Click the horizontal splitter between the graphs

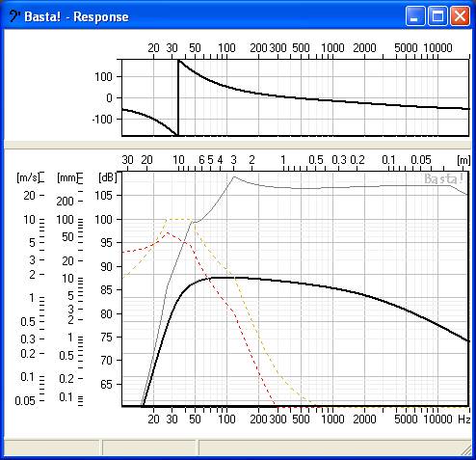[238, 145]
